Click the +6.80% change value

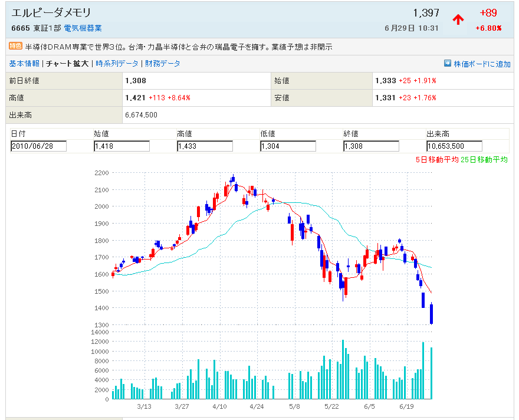(488, 28)
